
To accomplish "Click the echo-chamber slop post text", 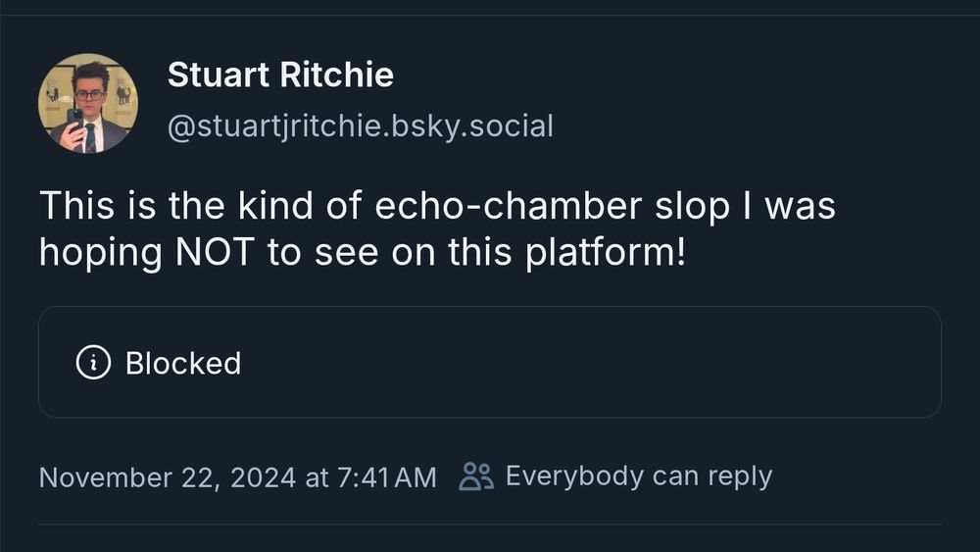I will click(437, 228).
